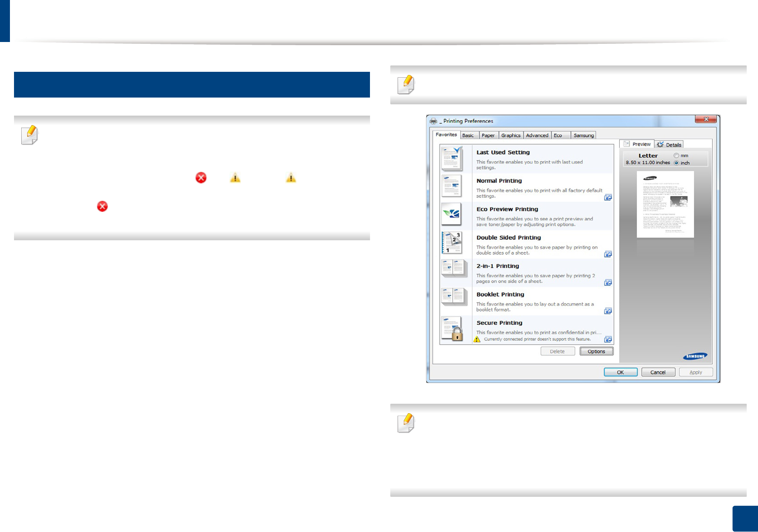
Task: Click the yellow warning icon under Secure Printing
Action: (477, 339)
